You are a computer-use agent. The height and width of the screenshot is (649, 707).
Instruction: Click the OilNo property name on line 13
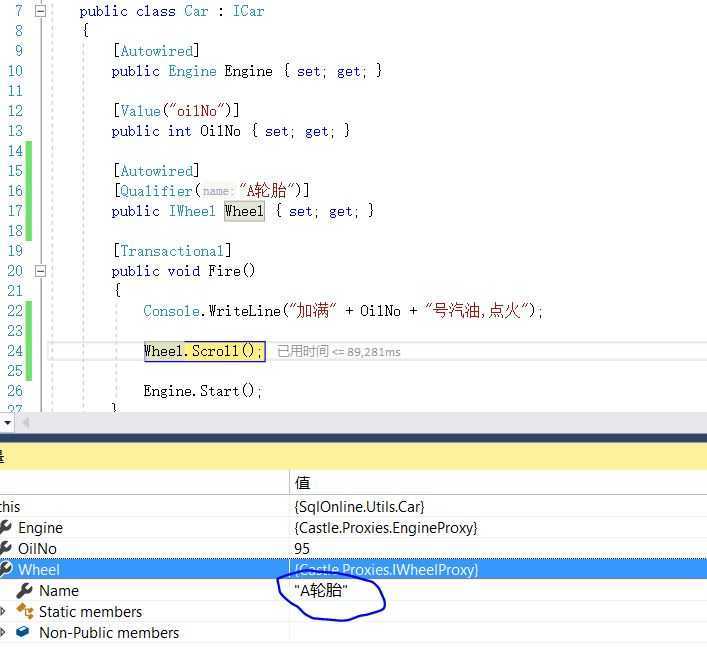pyautogui.click(x=220, y=131)
